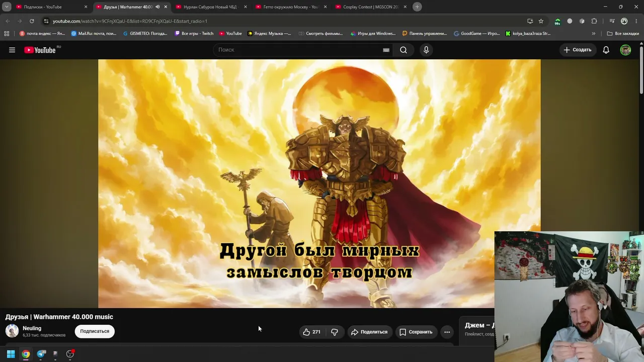Screen dimensions: 644x362
Task: Start voice search with the microphone
Action: point(426,50)
